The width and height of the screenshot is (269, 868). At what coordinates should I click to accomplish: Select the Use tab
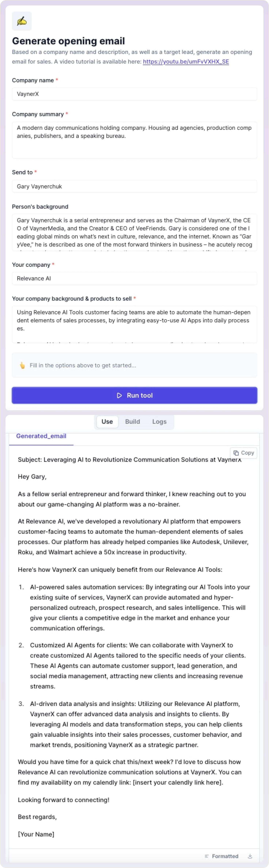tap(107, 422)
